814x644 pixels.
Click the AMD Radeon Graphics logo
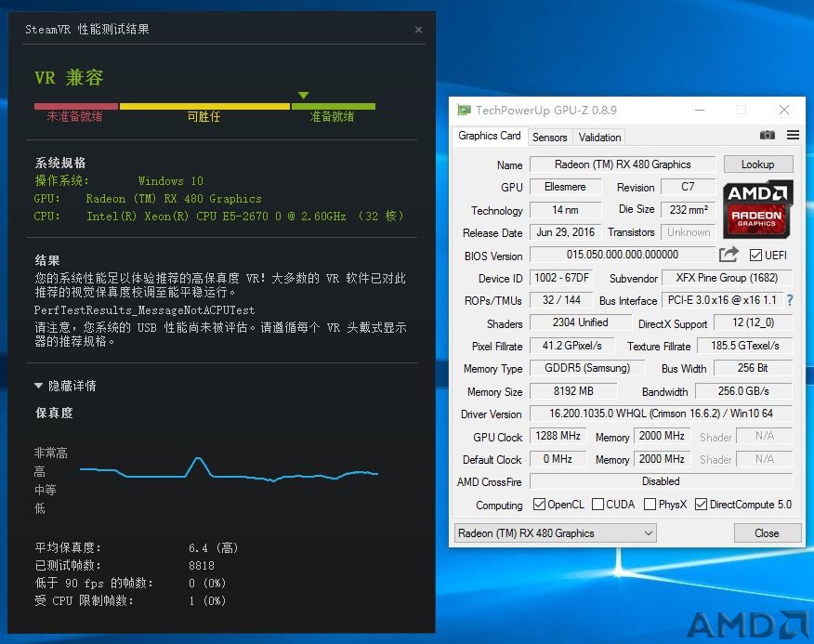(x=757, y=208)
